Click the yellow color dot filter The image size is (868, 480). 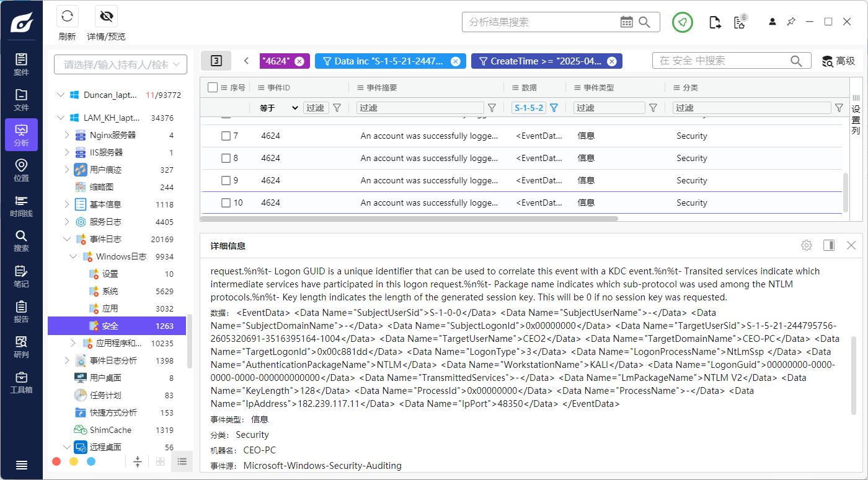pyautogui.click(x=74, y=461)
